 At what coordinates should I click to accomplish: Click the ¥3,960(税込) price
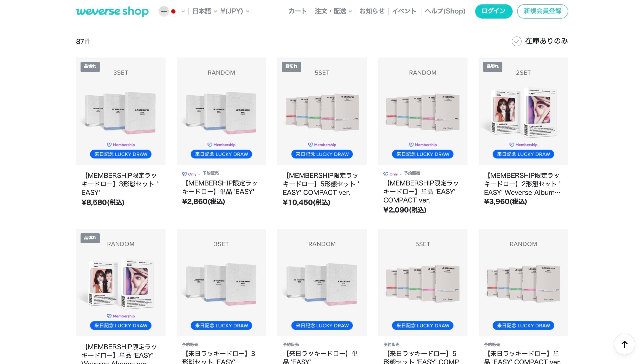click(x=506, y=202)
